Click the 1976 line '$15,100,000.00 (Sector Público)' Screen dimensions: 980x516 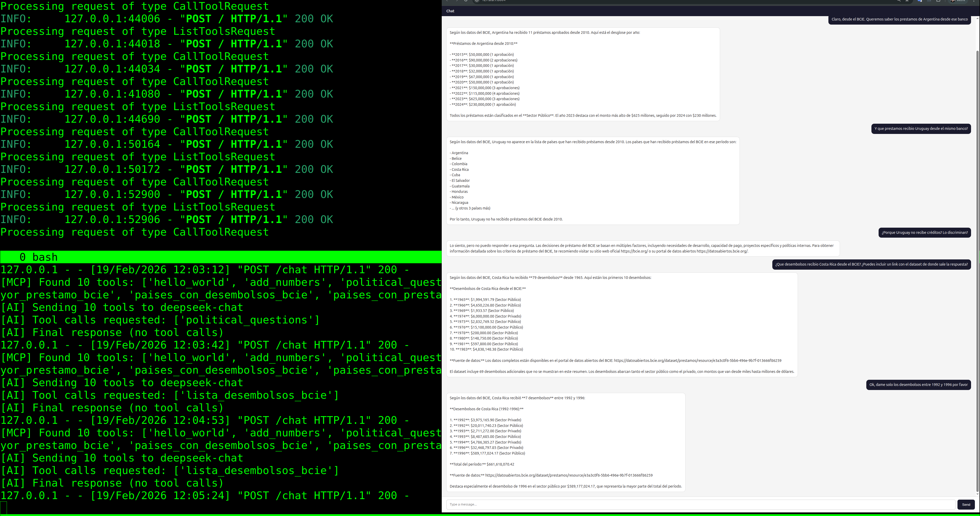pos(486,328)
